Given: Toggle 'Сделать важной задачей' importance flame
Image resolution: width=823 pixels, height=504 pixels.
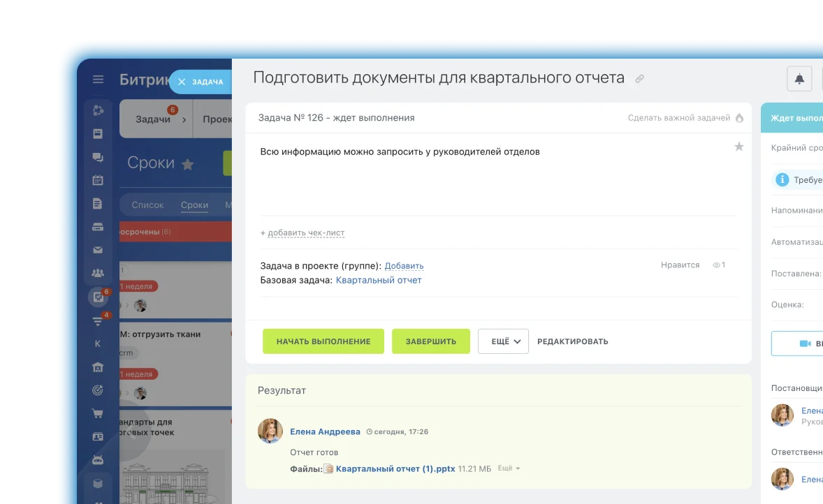Looking at the screenshot, I should tap(738, 118).
